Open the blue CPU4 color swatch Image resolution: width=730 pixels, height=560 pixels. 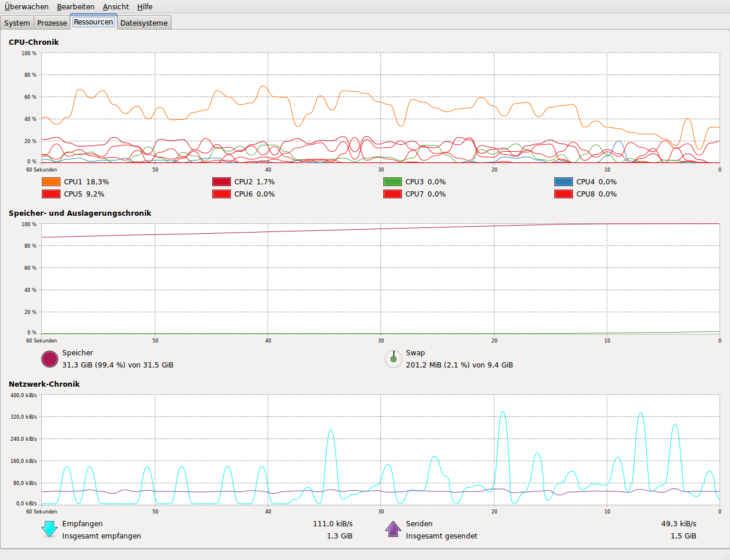564,182
